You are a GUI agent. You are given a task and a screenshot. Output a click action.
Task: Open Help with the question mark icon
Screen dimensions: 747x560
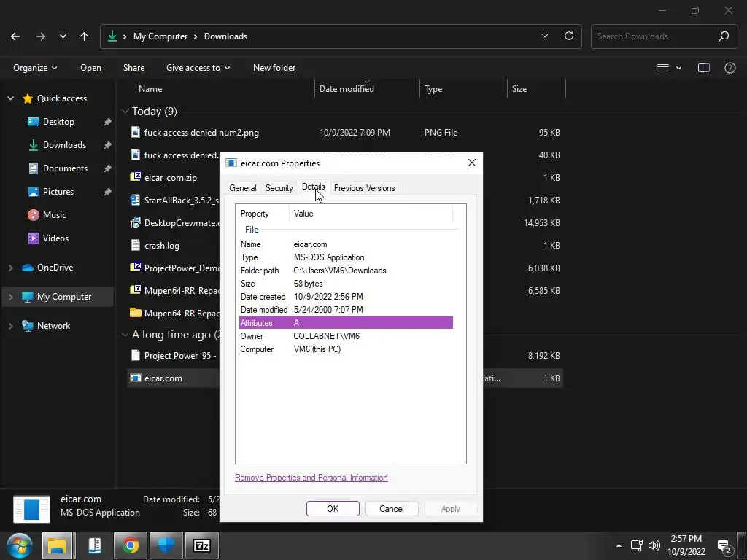(x=729, y=68)
